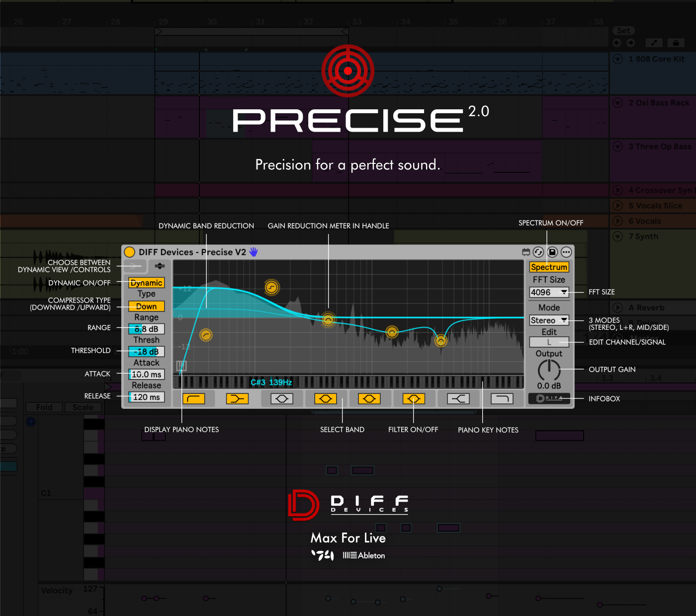Click the Down compressor type button
The image size is (696, 616).
click(x=146, y=307)
